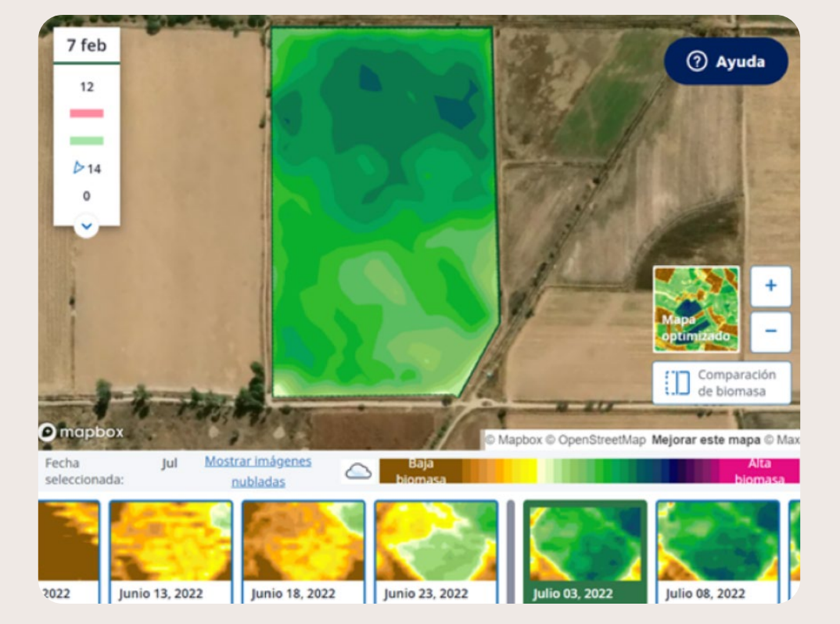The width and height of the screenshot is (840, 624).
Task: Zoom in with the plus button
Action: [770, 286]
